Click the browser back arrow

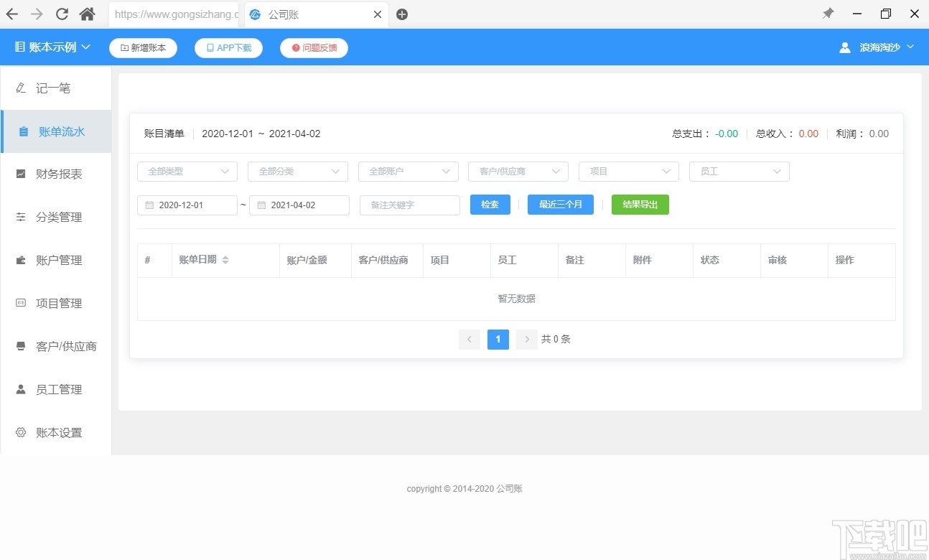click(x=12, y=14)
